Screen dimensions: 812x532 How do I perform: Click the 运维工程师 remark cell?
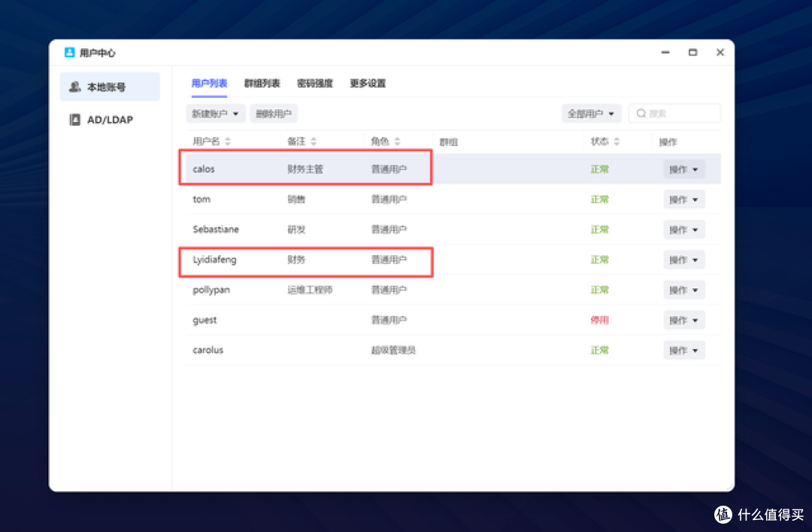(310, 290)
